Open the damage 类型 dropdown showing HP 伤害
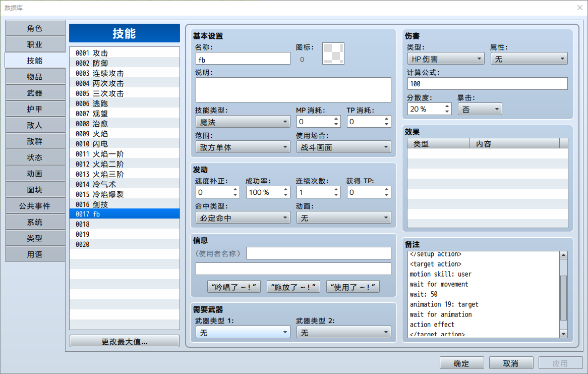The width and height of the screenshot is (588, 374). click(446, 59)
